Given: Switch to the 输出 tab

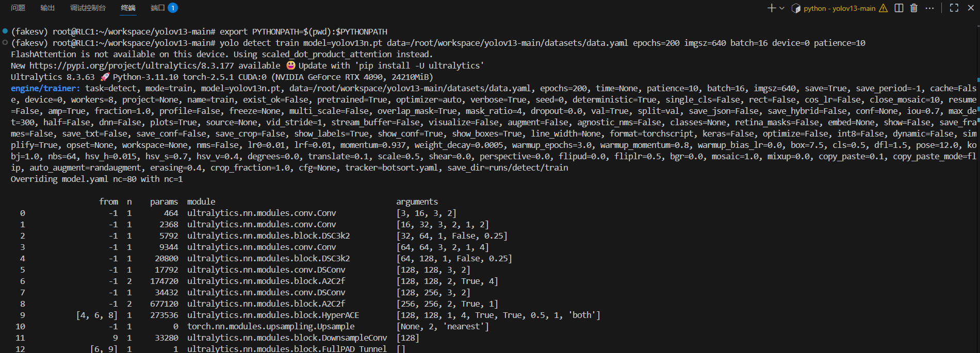Looking at the screenshot, I should (47, 8).
